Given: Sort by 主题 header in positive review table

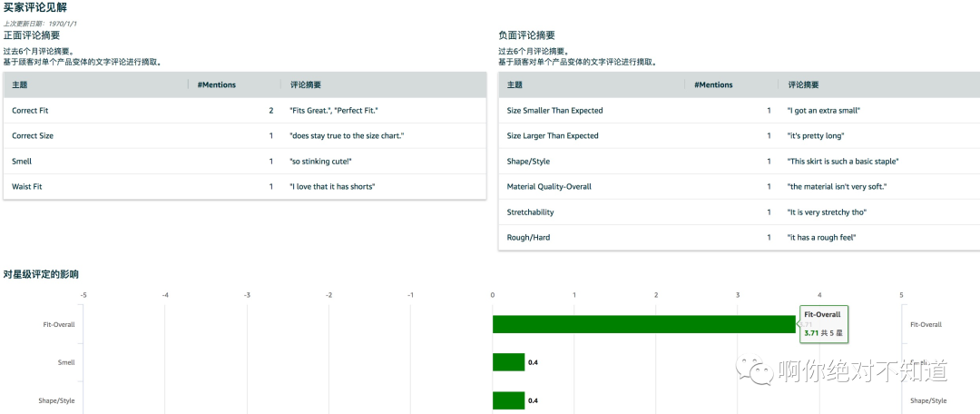Looking at the screenshot, I should pyautogui.click(x=19, y=84).
